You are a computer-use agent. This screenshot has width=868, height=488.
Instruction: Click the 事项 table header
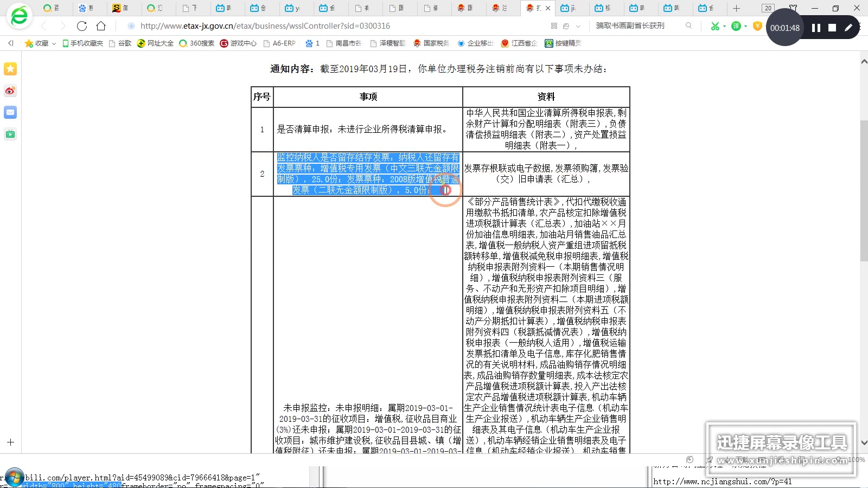click(368, 97)
